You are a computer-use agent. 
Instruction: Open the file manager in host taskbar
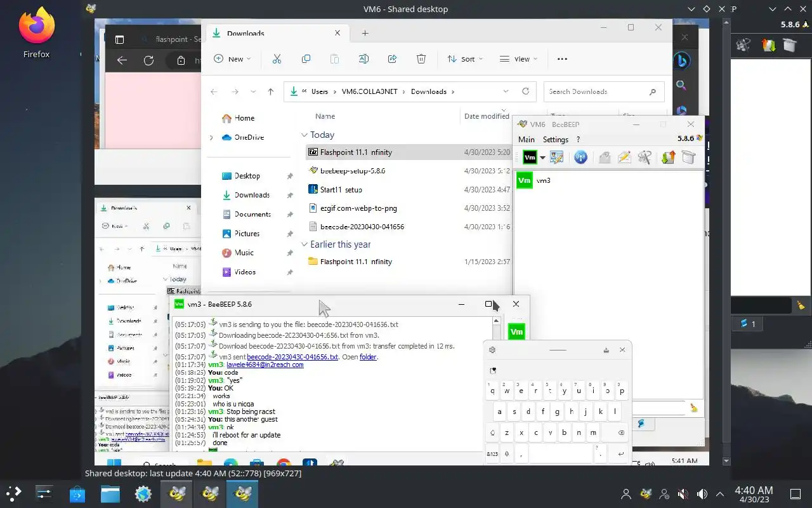click(x=110, y=493)
